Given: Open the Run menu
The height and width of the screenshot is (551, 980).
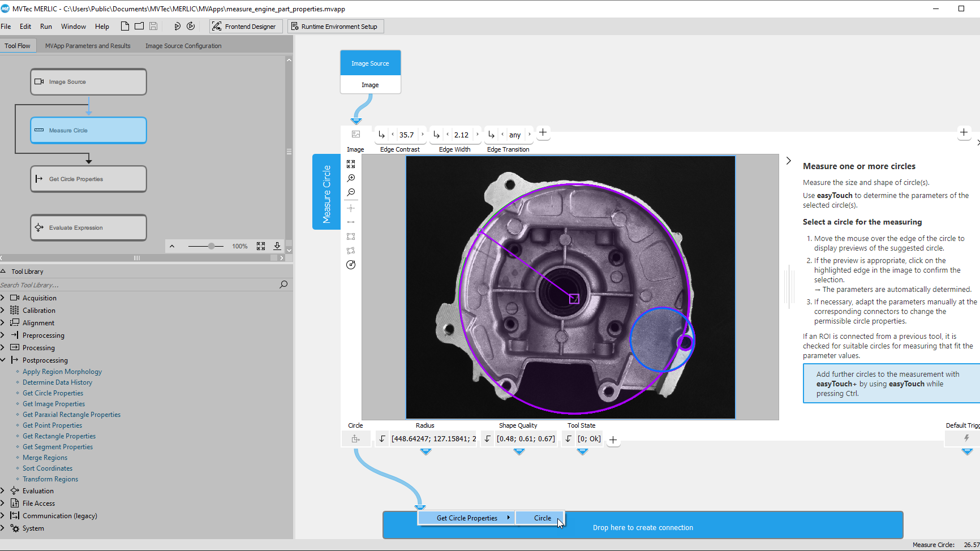Looking at the screenshot, I should 46,27.
